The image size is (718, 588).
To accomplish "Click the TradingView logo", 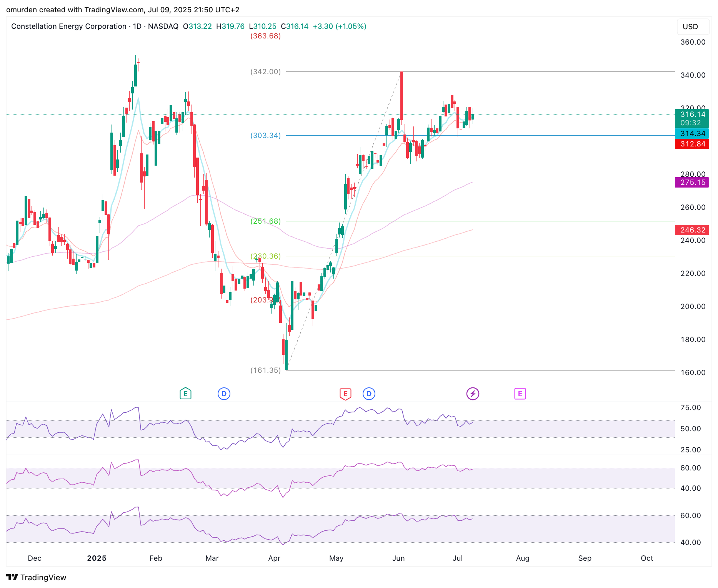I will pyautogui.click(x=36, y=577).
